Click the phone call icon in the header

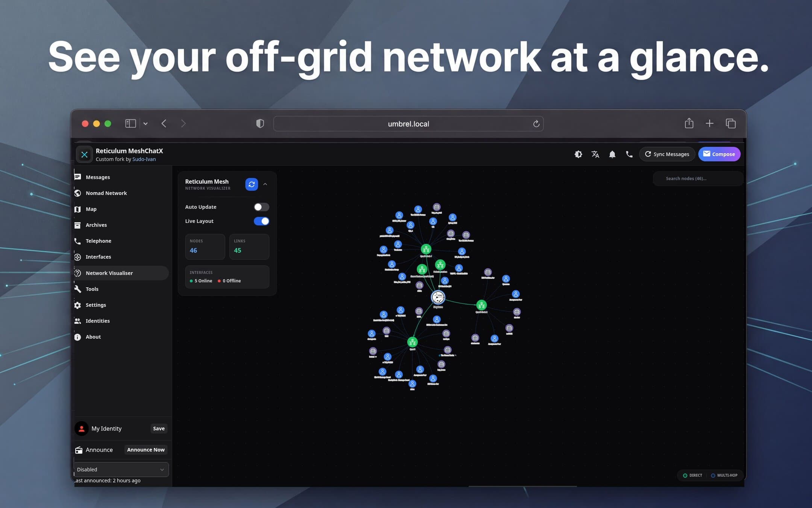coord(629,154)
